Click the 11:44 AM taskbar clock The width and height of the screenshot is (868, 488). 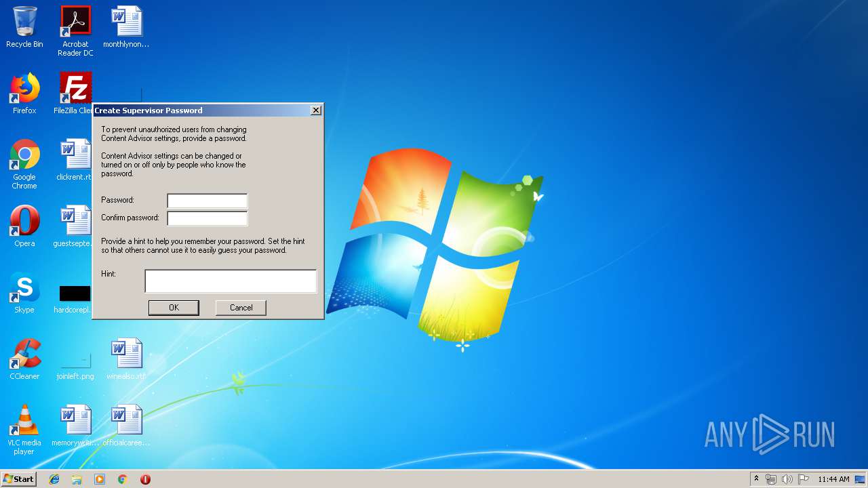pyautogui.click(x=833, y=479)
